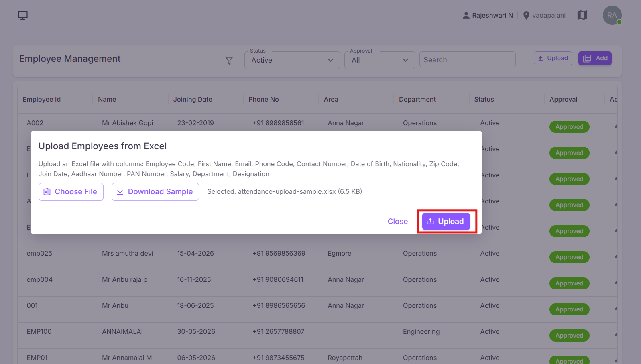Click the location pin icon beside vadapalani
641x364 pixels.
pyautogui.click(x=526, y=16)
